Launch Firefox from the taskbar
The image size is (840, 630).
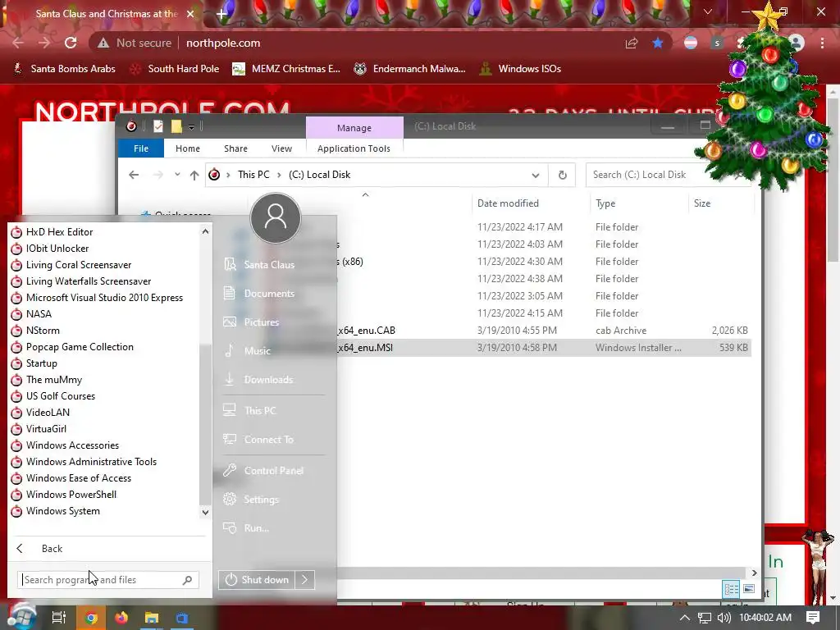tap(121, 618)
